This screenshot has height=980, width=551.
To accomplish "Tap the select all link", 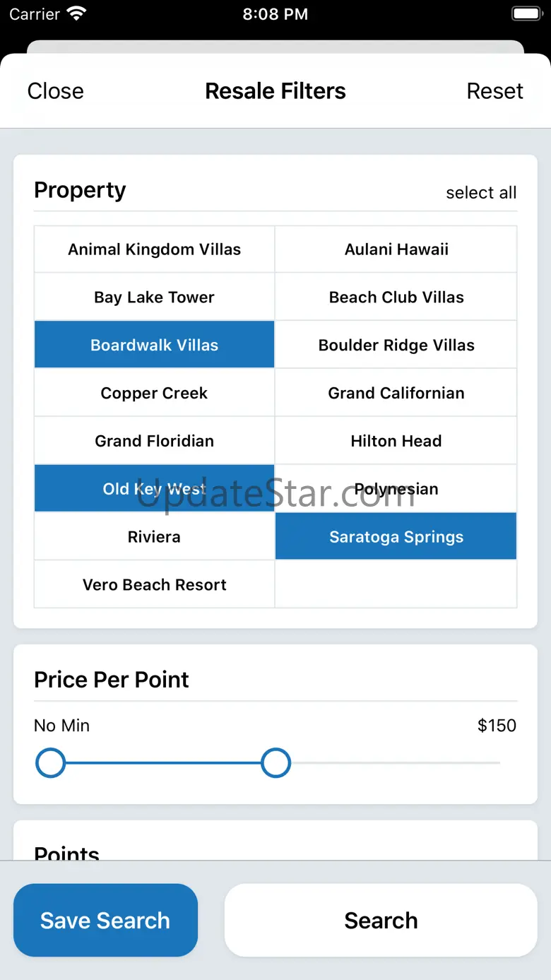I will (481, 193).
